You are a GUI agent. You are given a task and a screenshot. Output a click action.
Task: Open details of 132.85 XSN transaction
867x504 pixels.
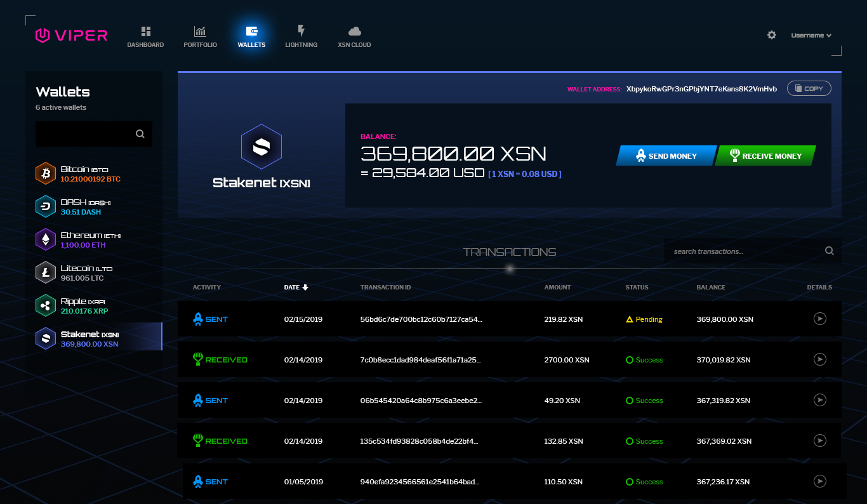pos(820,441)
